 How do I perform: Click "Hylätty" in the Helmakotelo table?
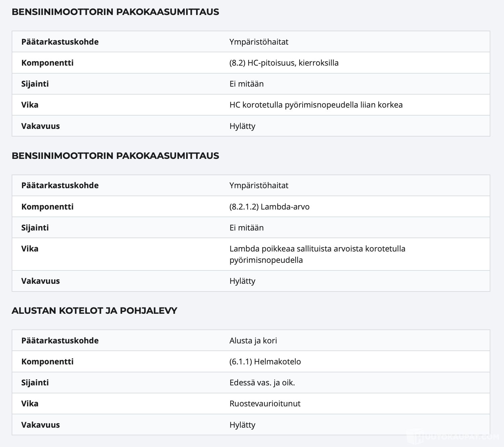pyautogui.click(x=242, y=425)
